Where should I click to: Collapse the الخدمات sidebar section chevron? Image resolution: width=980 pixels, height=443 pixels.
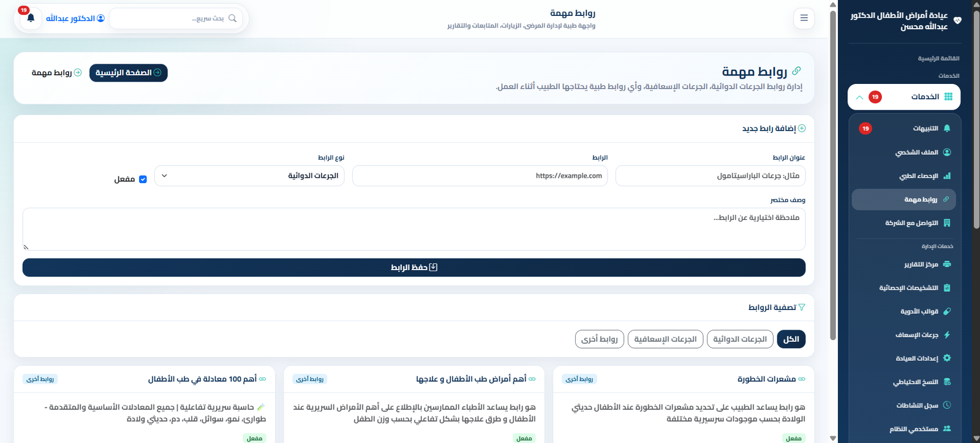[859, 97]
